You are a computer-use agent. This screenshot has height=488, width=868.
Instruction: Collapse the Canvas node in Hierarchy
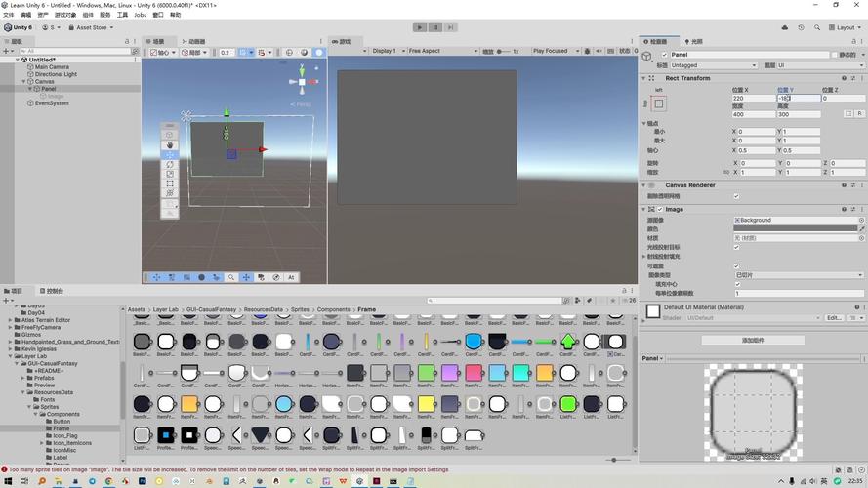click(23, 81)
